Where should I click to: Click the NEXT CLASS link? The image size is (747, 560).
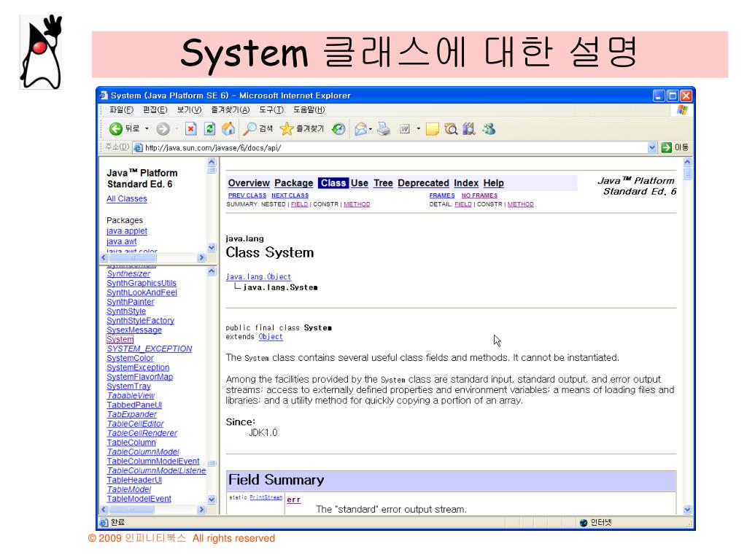point(290,195)
